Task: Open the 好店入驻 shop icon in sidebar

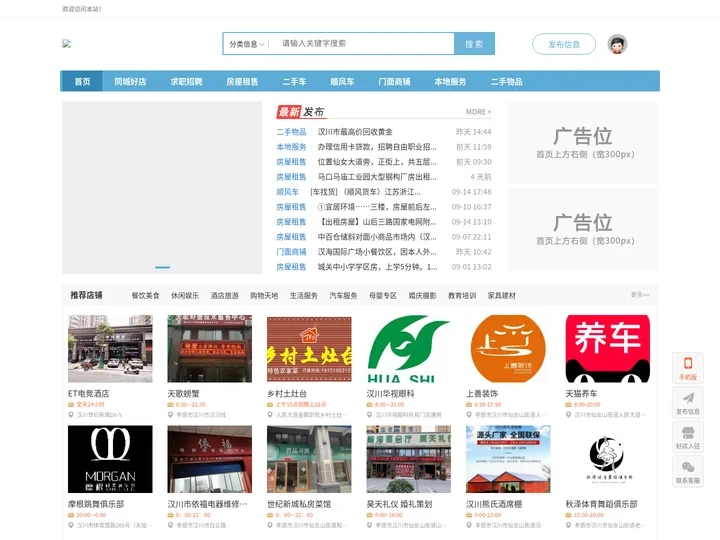Action: point(687,437)
